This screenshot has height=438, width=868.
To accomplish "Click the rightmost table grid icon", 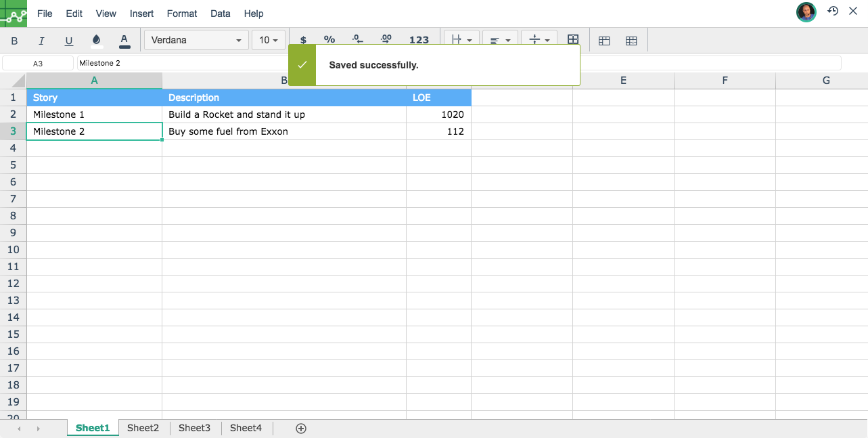I will coord(631,41).
